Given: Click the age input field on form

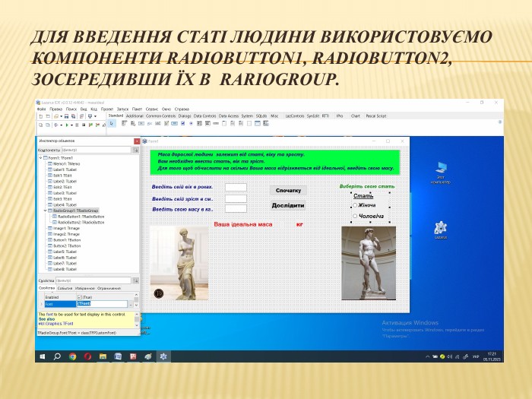Looking at the screenshot, I should 236,187.
